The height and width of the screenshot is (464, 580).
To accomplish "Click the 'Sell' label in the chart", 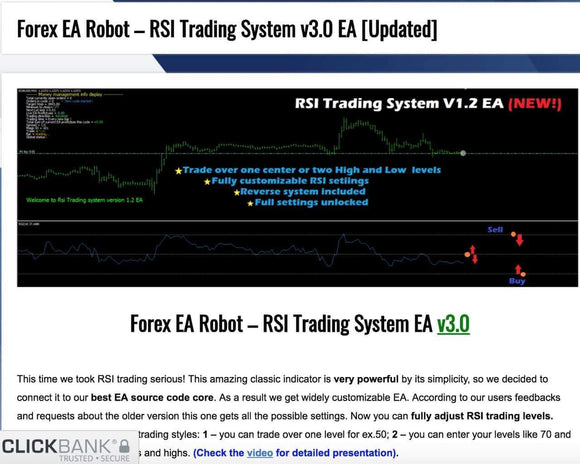I will [495, 229].
